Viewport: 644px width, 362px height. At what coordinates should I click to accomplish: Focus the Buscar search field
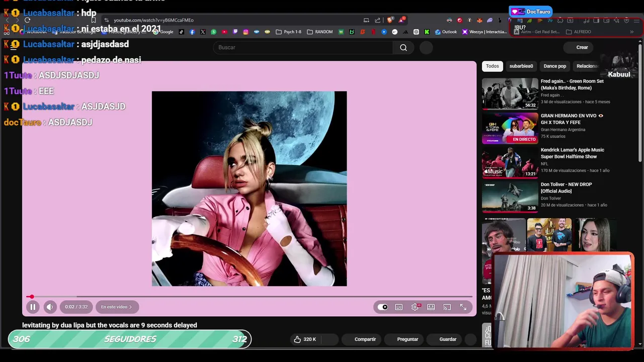point(303,47)
